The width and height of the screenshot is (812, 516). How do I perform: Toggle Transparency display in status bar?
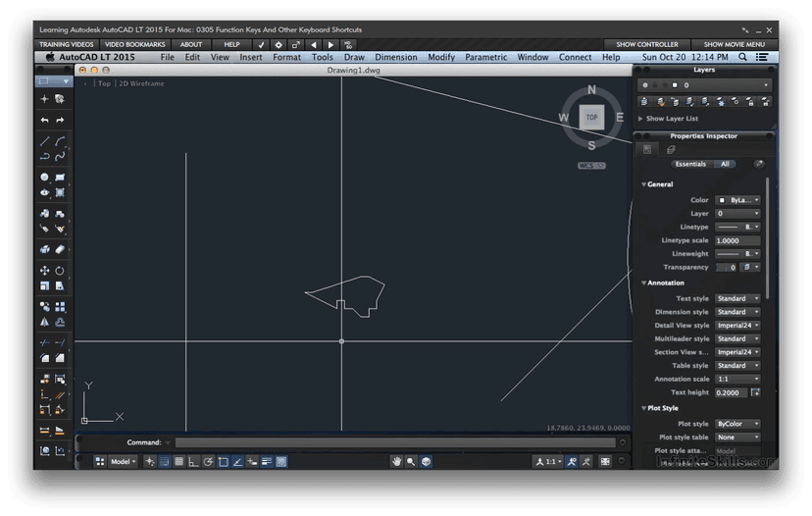coord(281,461)
